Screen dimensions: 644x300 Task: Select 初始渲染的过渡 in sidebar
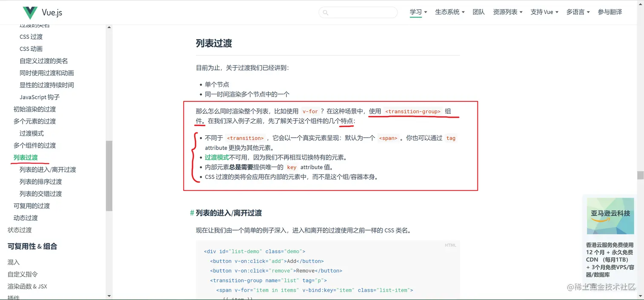[x=34, y=109]
